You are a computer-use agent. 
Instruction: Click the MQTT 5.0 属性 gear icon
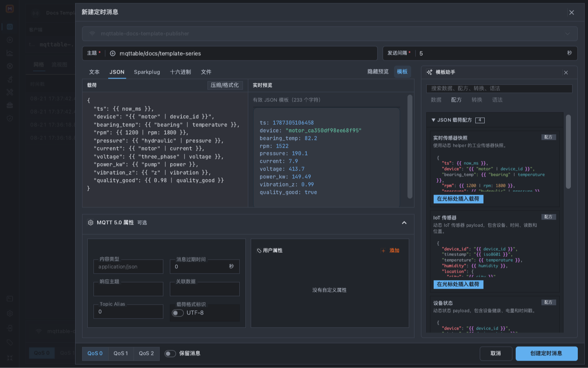(x=91, y=223)
